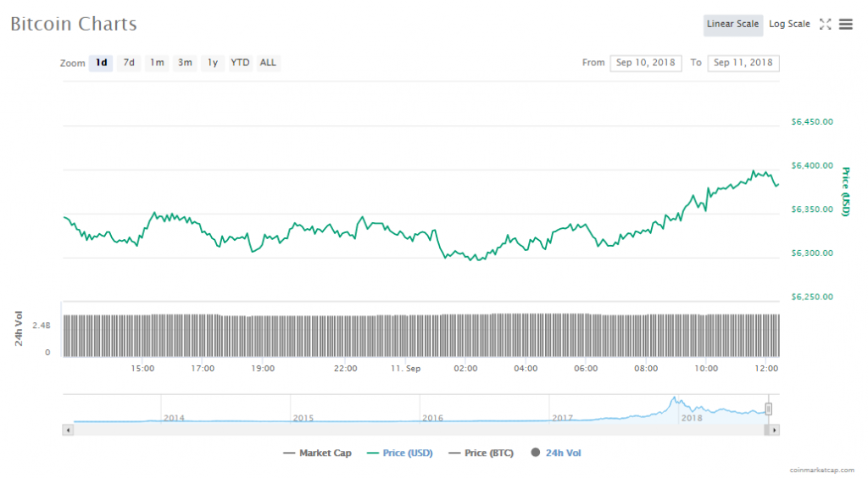This screenshot has width=868, height=479.
Task: Edit the To date field
Action: click(743, 63)
